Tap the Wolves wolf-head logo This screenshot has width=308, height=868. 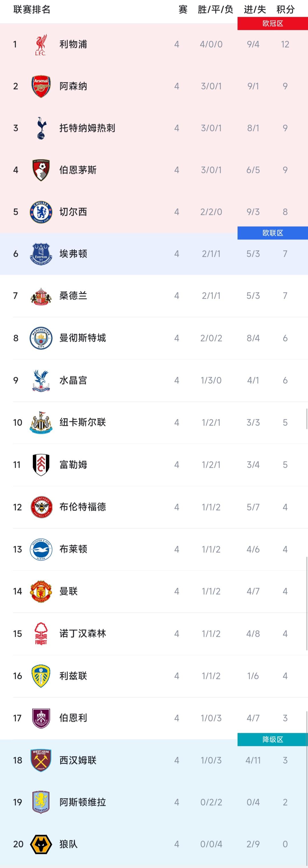tap(41, 844)
